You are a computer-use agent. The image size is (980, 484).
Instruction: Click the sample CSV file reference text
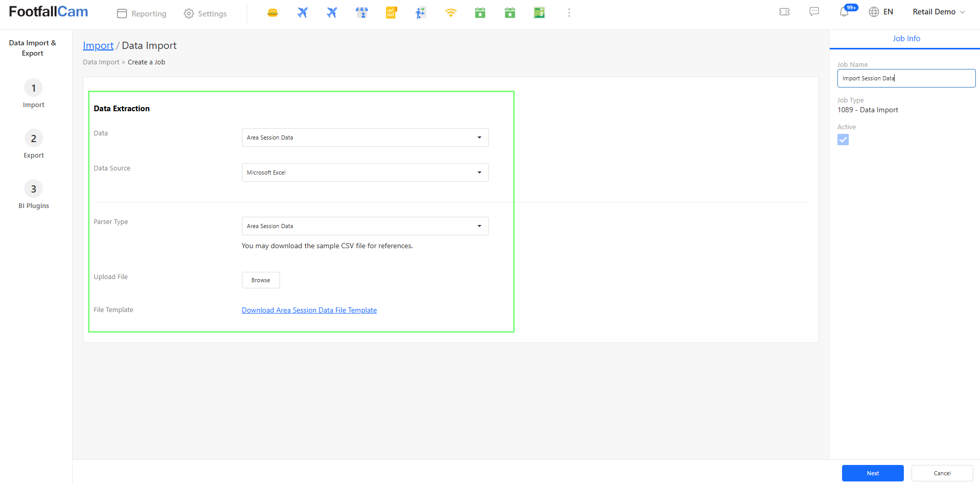pos(327,246)
